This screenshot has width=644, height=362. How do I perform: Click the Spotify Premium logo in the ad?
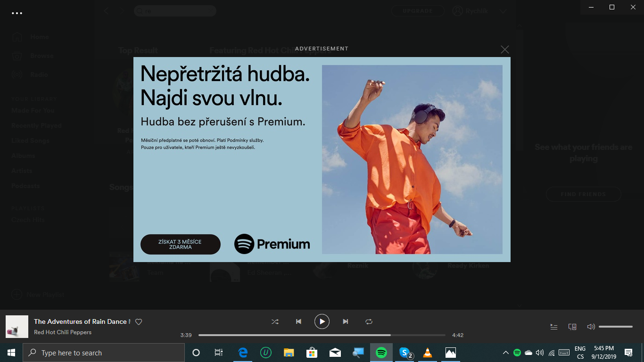point(272,244)
